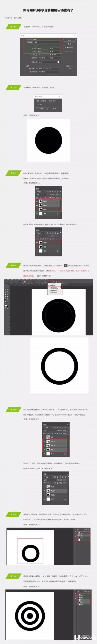Toggle layer filtering switch in 椭圆2 panel
This screenshot has height=644, width=97.
pos(61,192)
